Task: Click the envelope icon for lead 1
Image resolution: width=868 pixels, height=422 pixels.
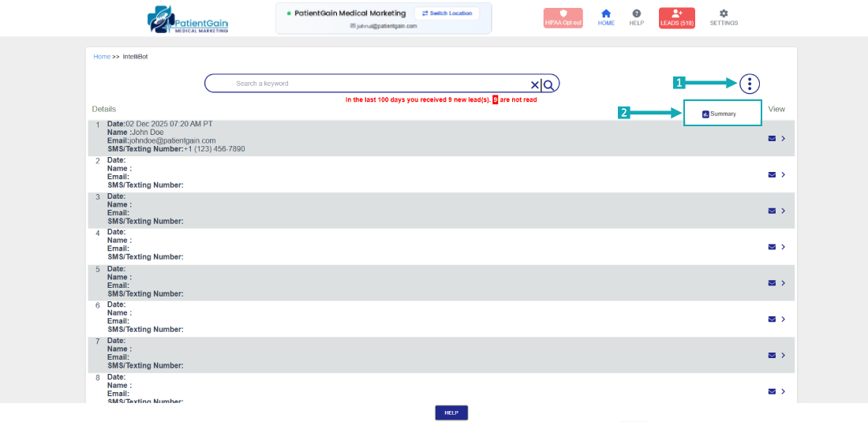Action: point(772,139)
